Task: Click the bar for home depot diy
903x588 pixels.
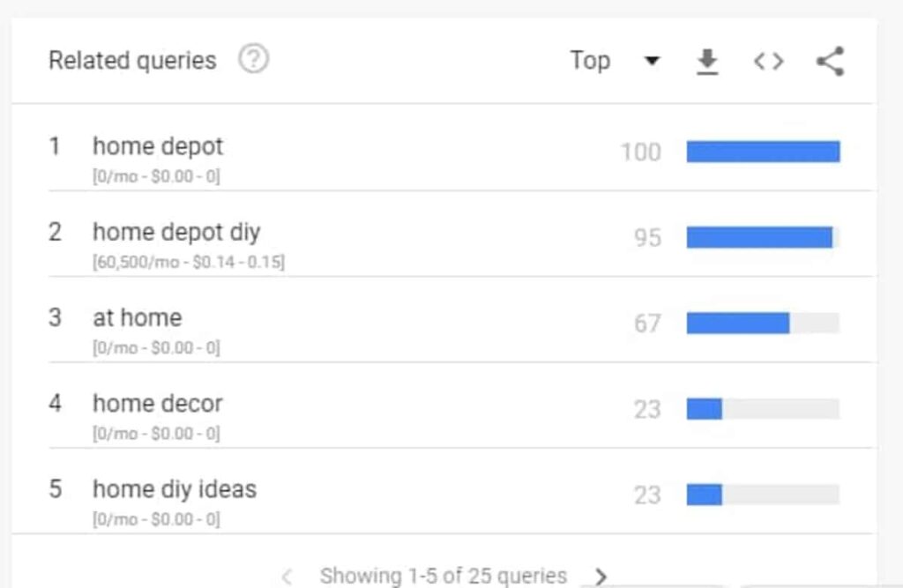Action: point(759,237)
